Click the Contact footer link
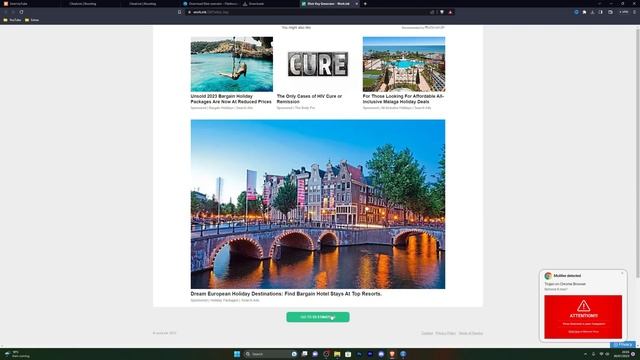 pyautogui.click(x=427, y=333)
